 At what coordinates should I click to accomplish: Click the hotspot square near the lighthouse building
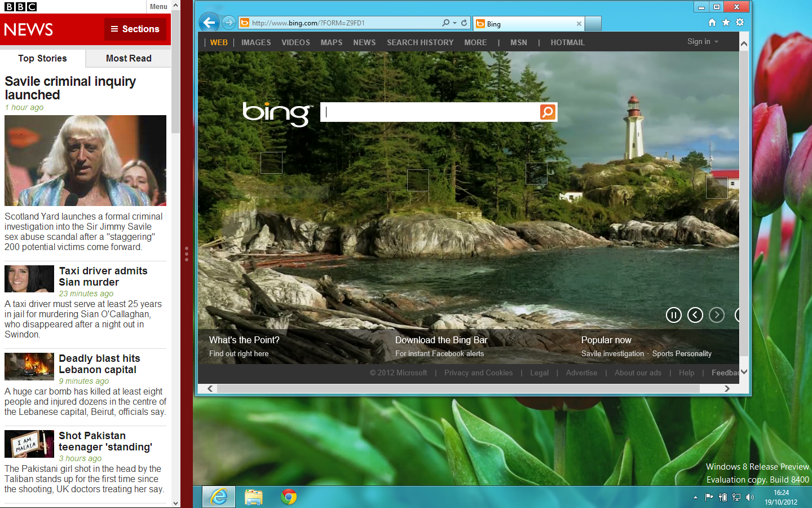(717, 187)
